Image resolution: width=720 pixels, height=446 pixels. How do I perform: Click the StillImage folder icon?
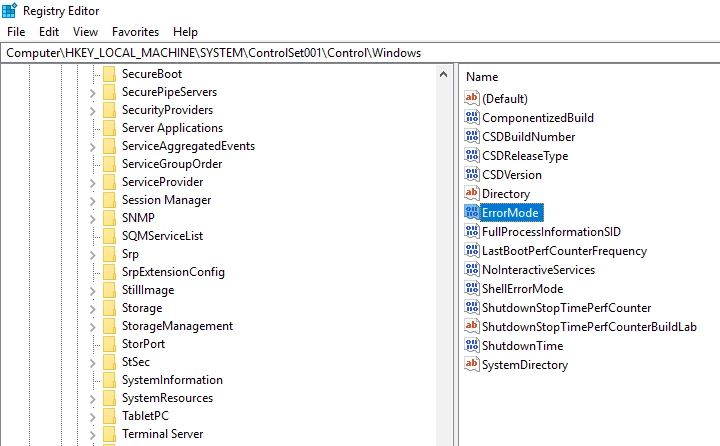tap(110, 290)
